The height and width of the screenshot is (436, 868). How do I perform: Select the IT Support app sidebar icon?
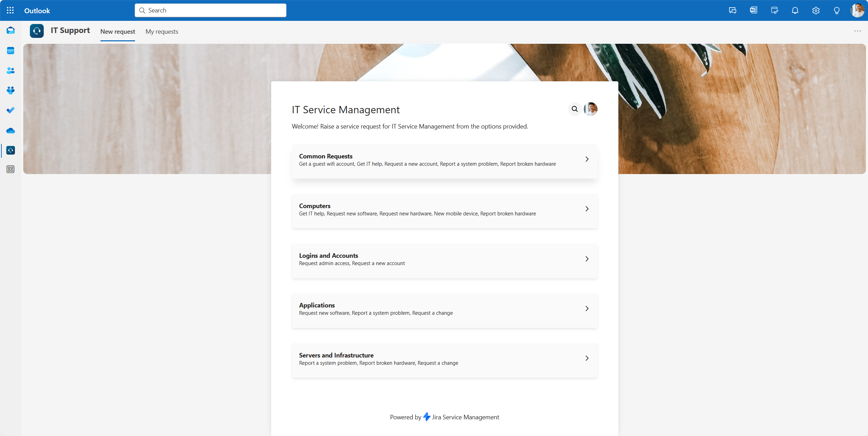[x=10, y=150]
